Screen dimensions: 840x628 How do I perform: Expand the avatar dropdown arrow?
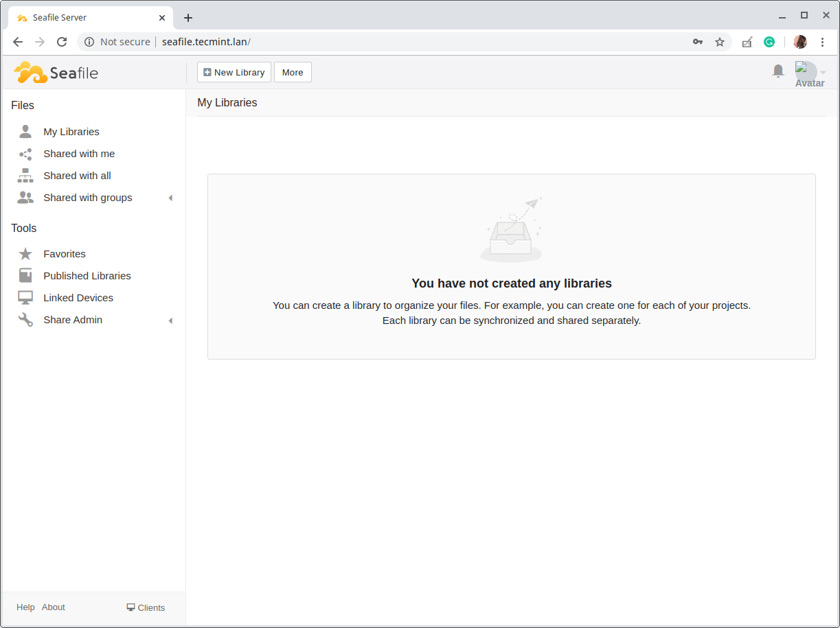(x=823, y=73)
